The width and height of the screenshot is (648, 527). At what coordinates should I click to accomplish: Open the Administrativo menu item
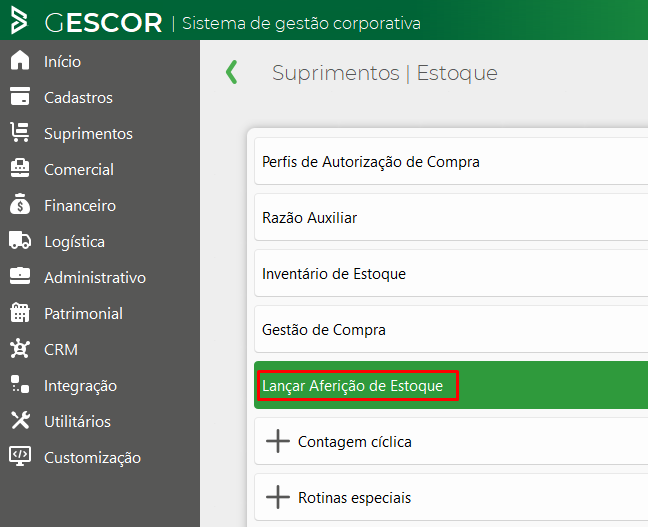[94, 277]
